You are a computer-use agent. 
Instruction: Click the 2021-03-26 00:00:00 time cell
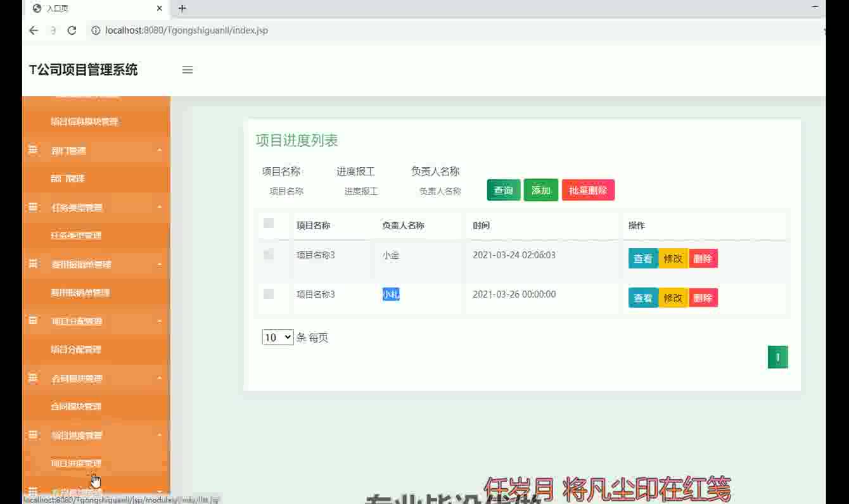click(x=514, y=294)
